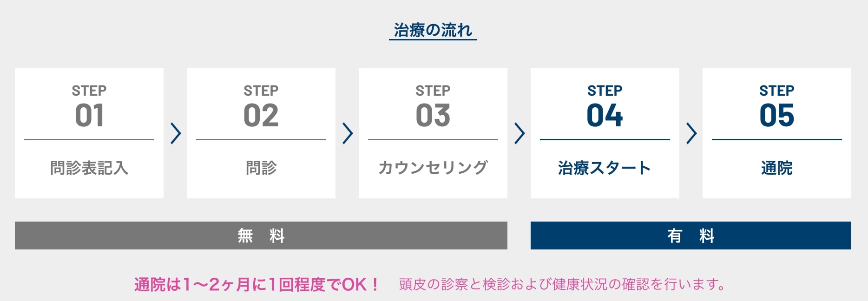Click the chevron arrow after STEP 02

pyautogui.click(x=348, y=133)
